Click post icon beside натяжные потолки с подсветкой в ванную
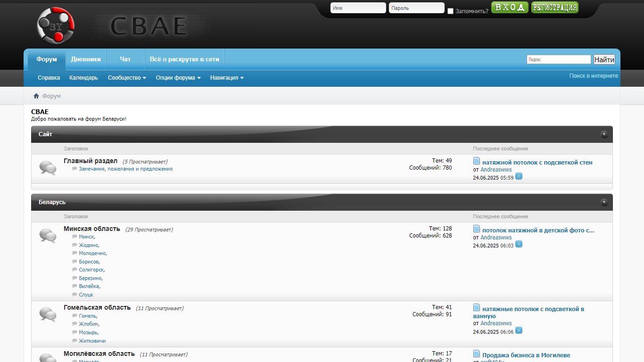 pos(477,308)
